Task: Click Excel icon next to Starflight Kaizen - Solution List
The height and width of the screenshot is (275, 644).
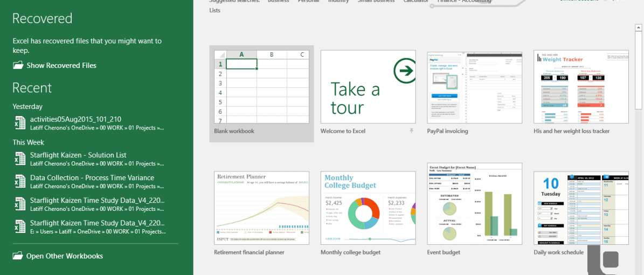Action: click(20, 159)
